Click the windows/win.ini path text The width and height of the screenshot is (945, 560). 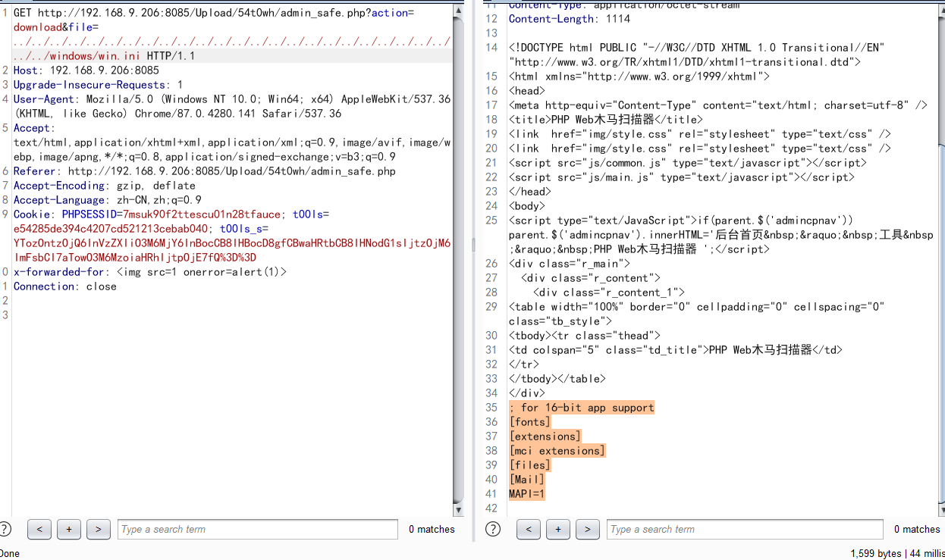[x=96, y=56]
